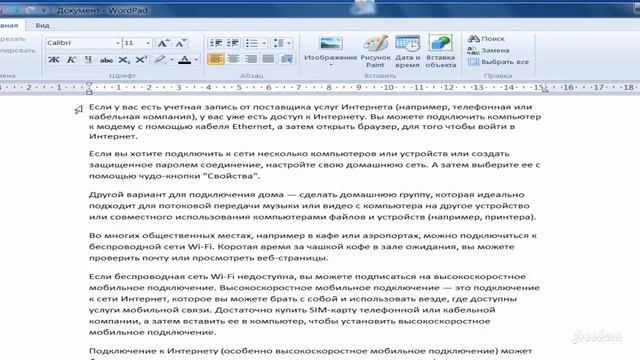This screenshot has width=640, height=360.
Task: Click the Line spacing icon
Action: coord(278,43)
